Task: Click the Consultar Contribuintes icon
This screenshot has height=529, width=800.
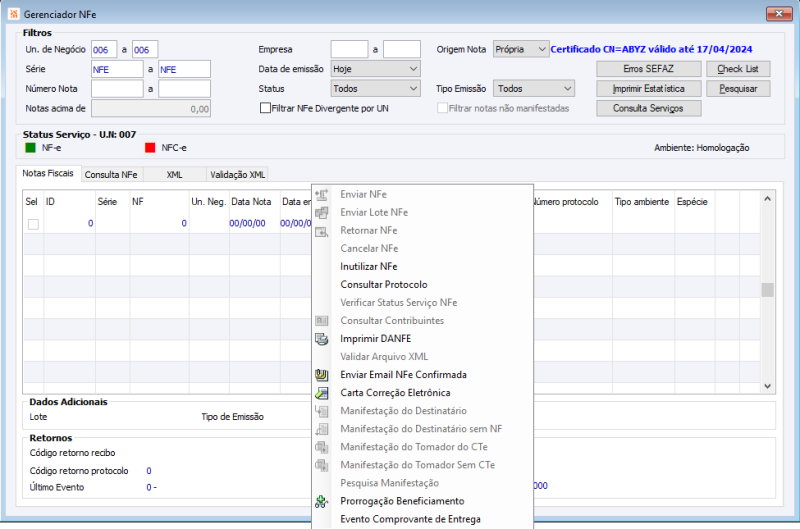Action: coord(322,321)
